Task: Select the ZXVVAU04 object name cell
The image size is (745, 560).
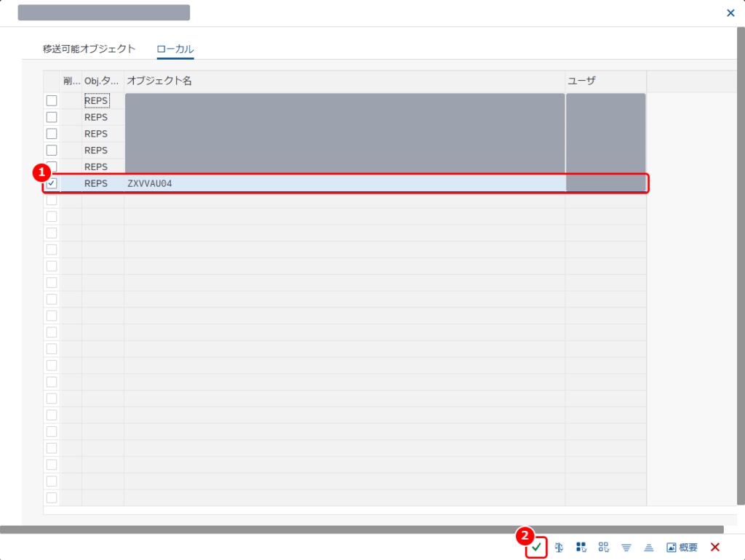Action: (344, 183)
